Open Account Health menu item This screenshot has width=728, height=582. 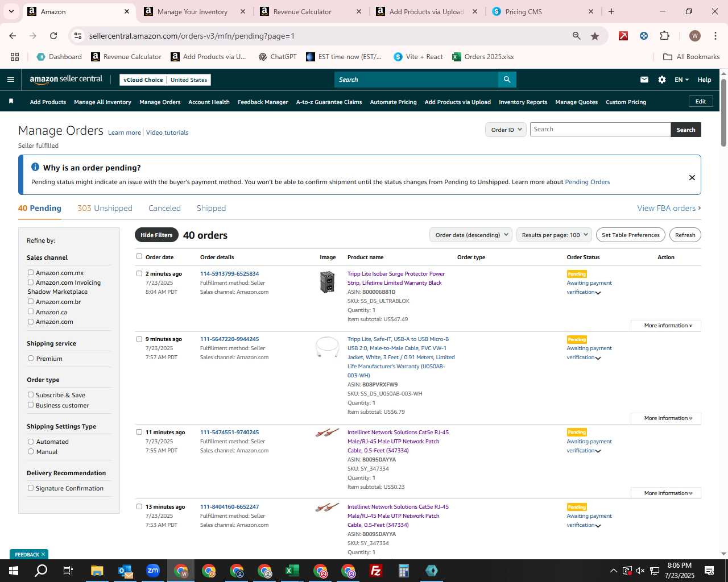pyautogui.click(x=209, y=102)
